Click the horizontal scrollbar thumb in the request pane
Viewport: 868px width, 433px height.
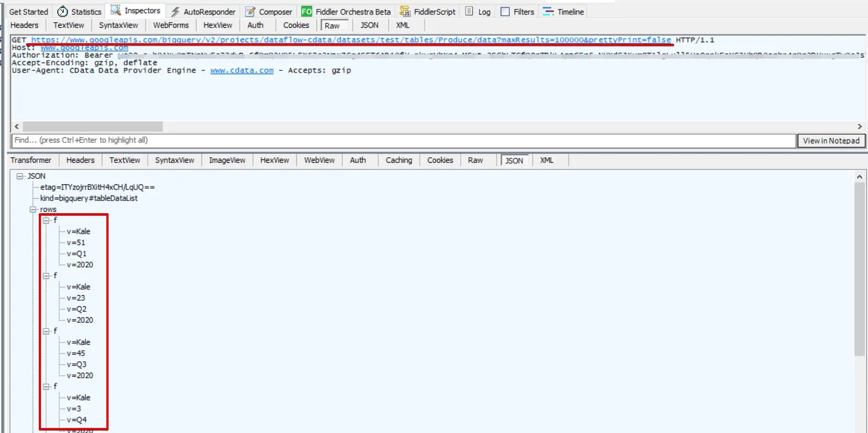point(93,126)
